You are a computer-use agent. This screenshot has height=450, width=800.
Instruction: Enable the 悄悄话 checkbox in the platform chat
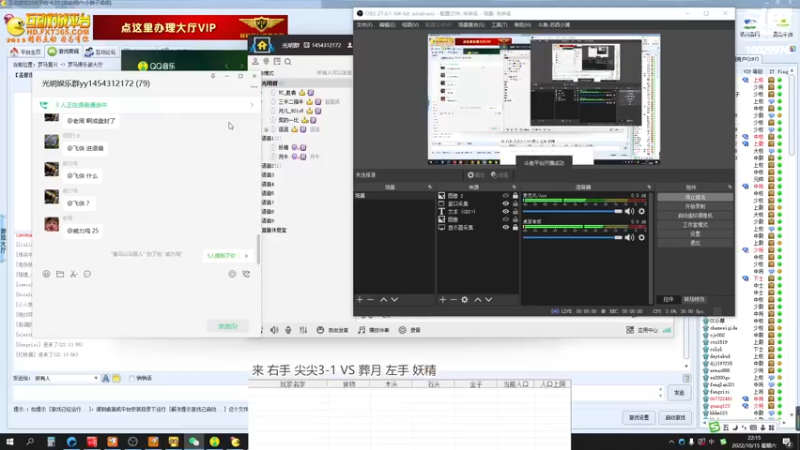coord(132,378)
